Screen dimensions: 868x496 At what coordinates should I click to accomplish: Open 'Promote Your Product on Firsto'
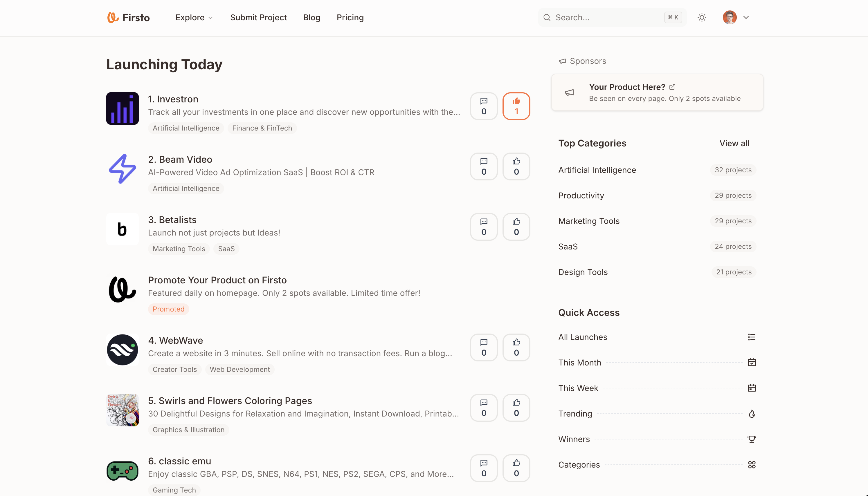217,280
